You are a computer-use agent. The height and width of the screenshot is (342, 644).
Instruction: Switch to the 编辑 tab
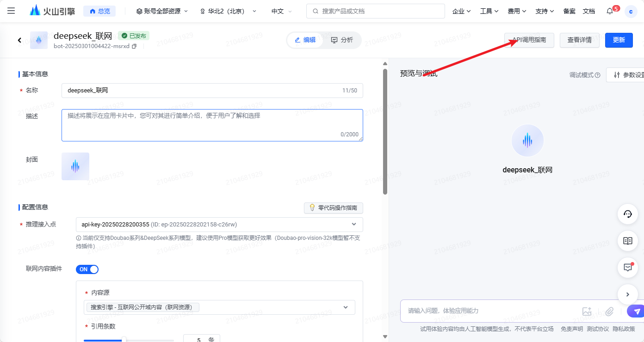[x=305, y=40]
